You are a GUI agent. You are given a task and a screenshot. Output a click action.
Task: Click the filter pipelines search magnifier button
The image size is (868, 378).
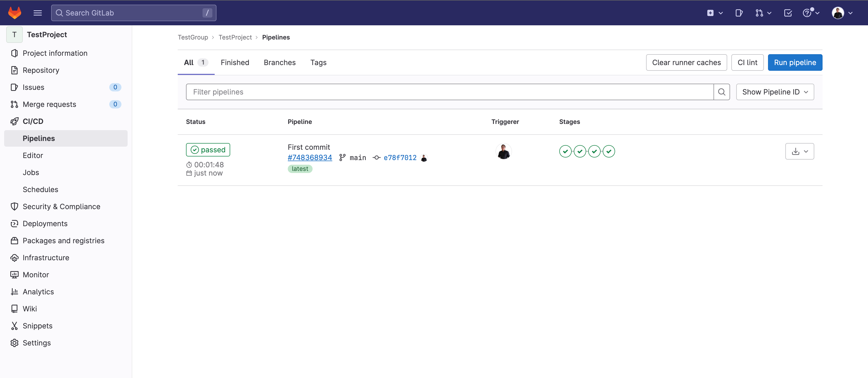click(x=722, y=92)
